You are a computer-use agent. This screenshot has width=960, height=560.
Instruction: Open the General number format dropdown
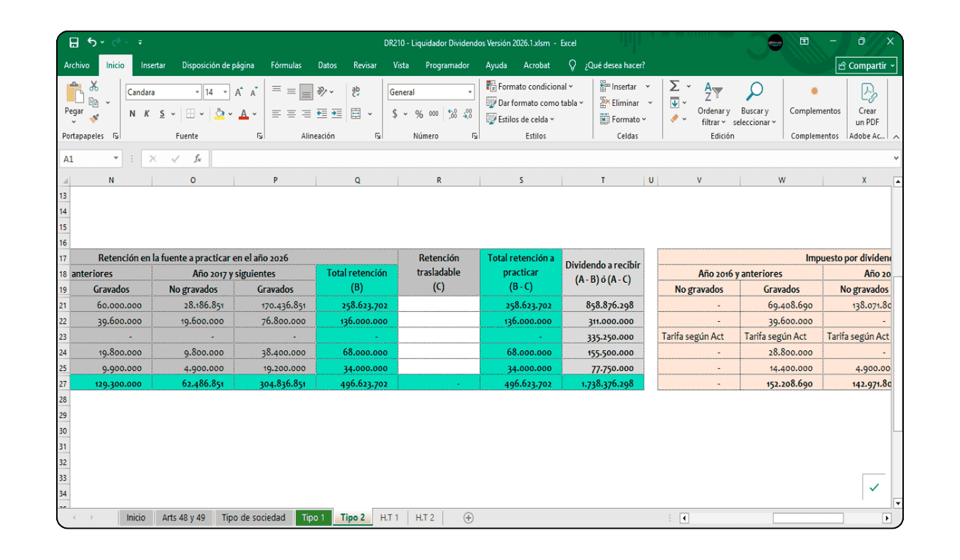[470, 92]
